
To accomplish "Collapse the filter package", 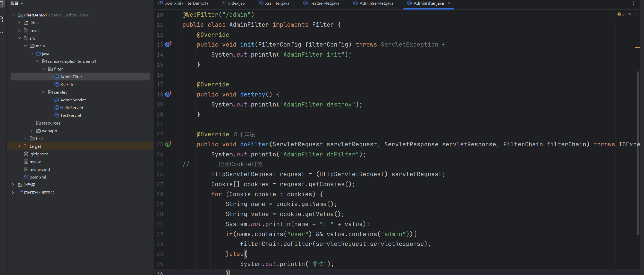I will coord(44,69).
